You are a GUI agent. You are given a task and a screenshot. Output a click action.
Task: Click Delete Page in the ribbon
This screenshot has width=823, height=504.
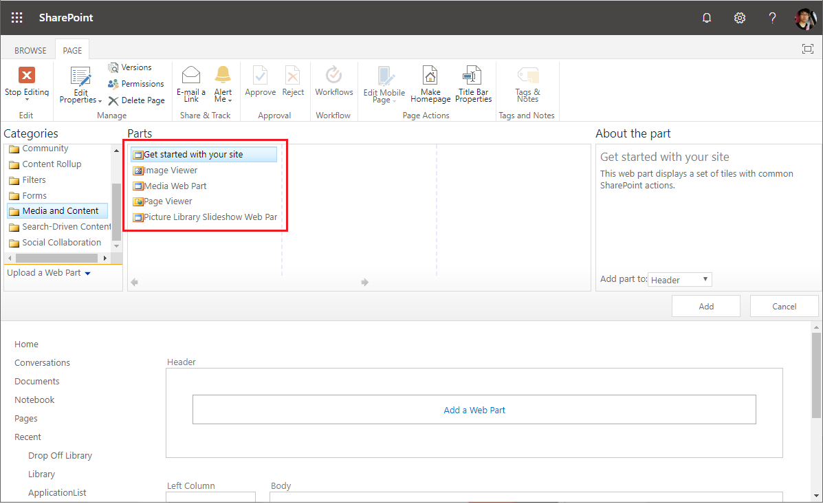click(x=136, y=100)
